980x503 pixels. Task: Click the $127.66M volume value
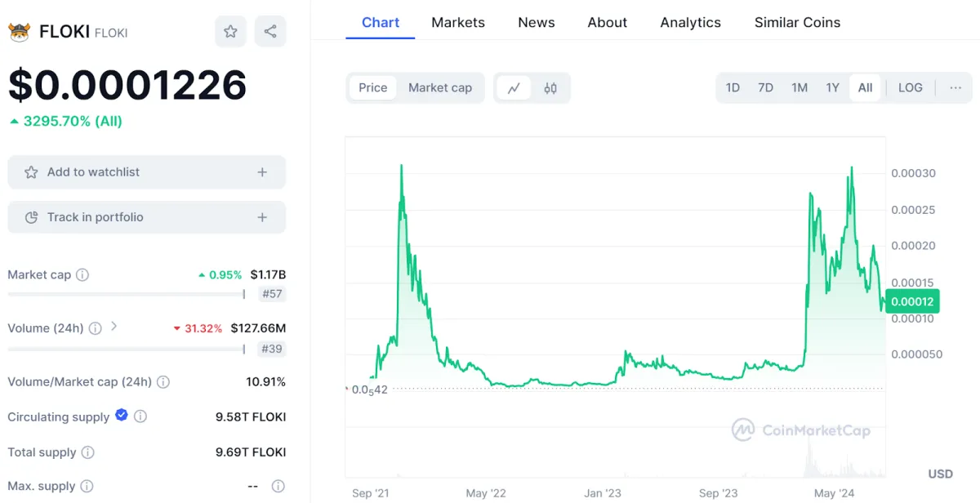pos(258,328)
